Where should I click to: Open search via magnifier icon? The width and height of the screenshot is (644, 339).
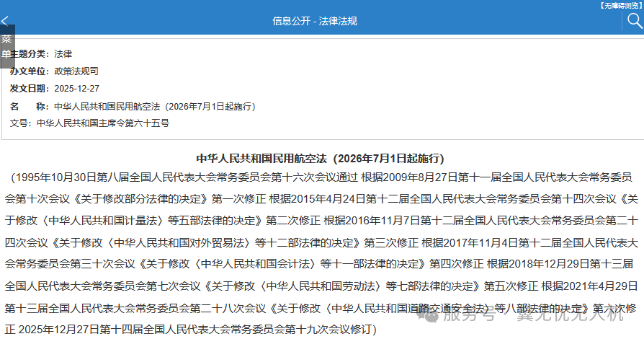[x=635, y=21]
